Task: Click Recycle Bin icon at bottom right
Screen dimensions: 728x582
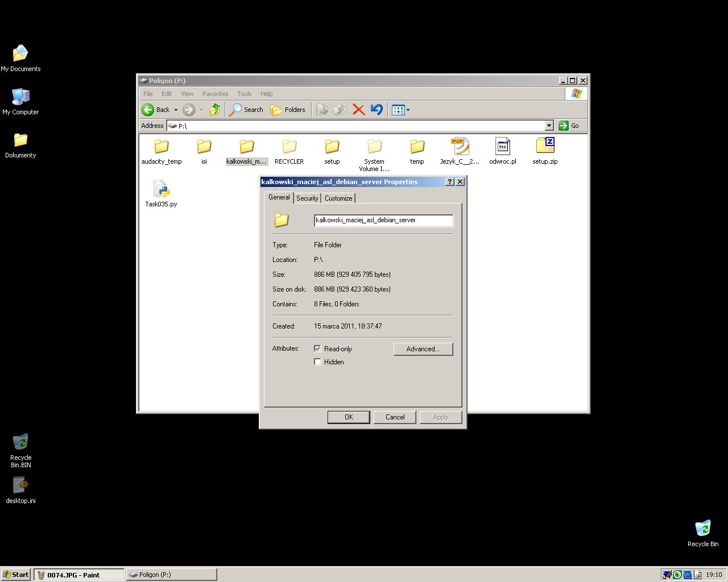Action: pyautogui.click(x=703, y=534)
